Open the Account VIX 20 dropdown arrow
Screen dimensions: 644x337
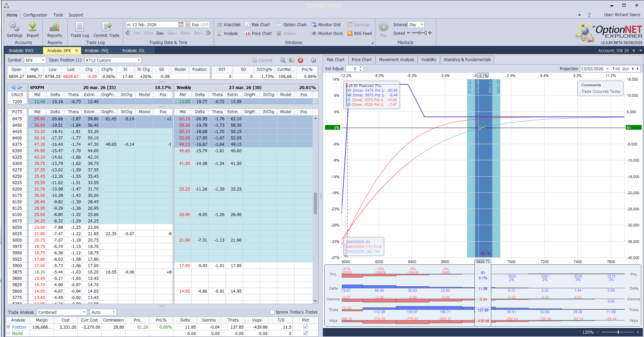point(641,51)
